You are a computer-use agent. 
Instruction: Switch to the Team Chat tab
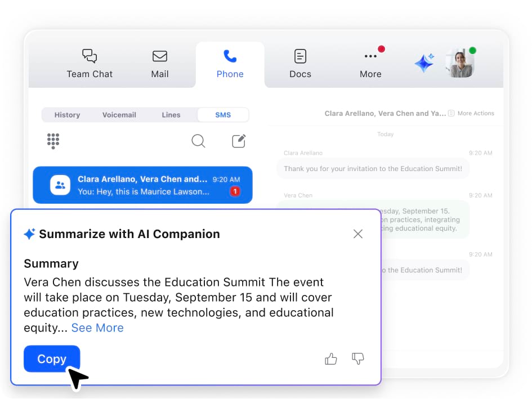point(90,64)
